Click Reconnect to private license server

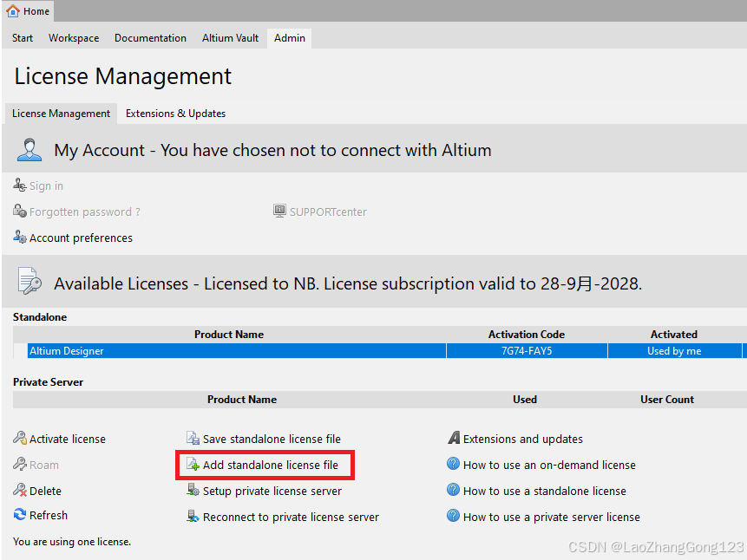291,517
